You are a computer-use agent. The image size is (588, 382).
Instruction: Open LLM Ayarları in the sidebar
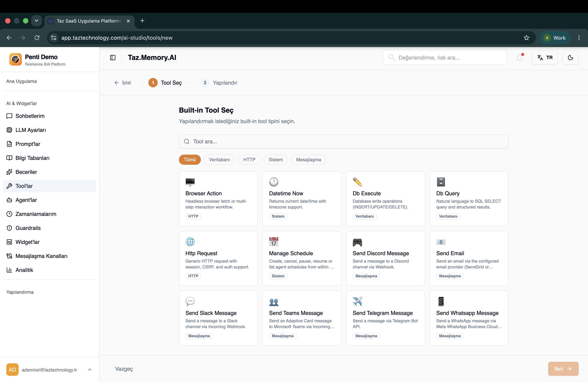coord(49,130)
